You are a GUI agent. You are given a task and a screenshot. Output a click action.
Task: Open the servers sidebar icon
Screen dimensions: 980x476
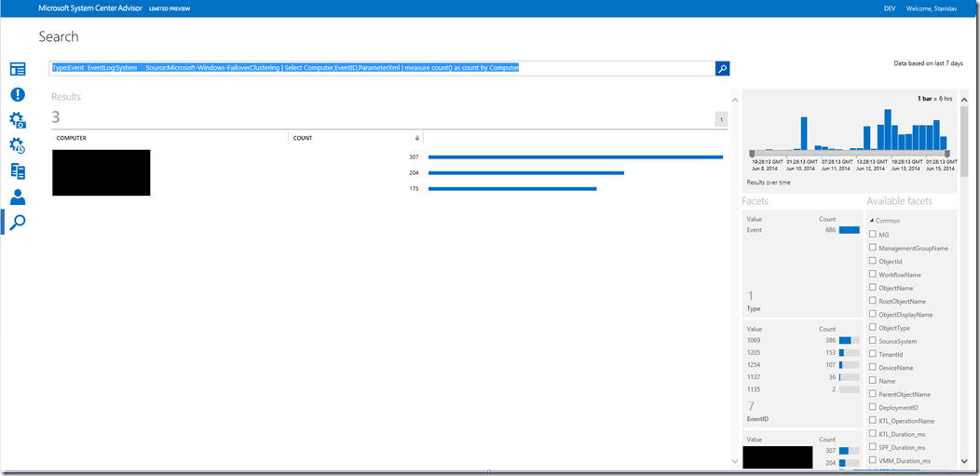point(18,171)
